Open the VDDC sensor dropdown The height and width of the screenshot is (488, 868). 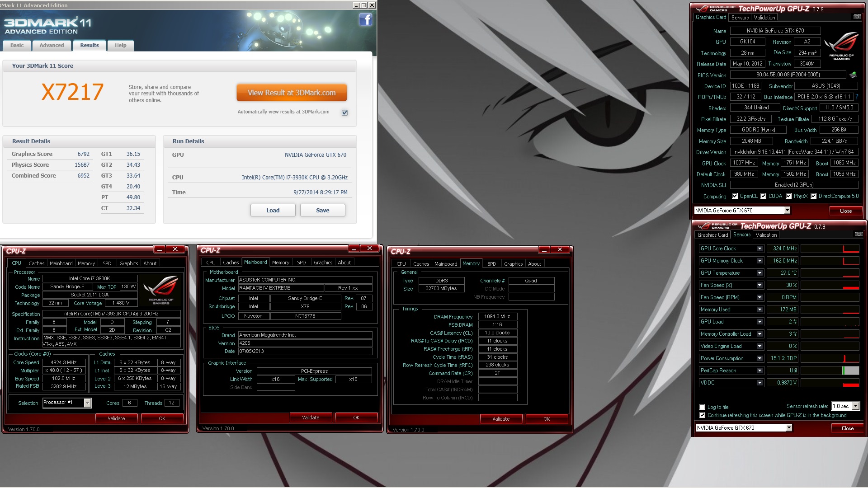tap(759, 383)
